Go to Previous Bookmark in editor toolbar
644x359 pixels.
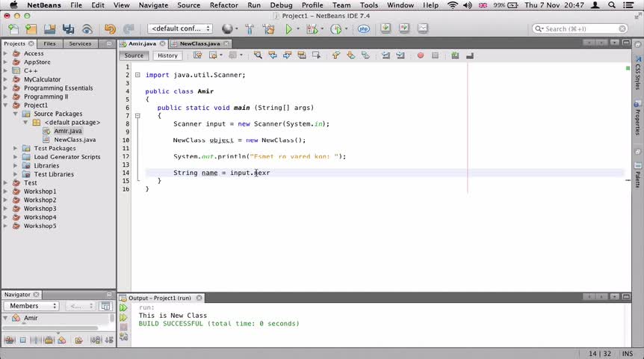[336, 55]
